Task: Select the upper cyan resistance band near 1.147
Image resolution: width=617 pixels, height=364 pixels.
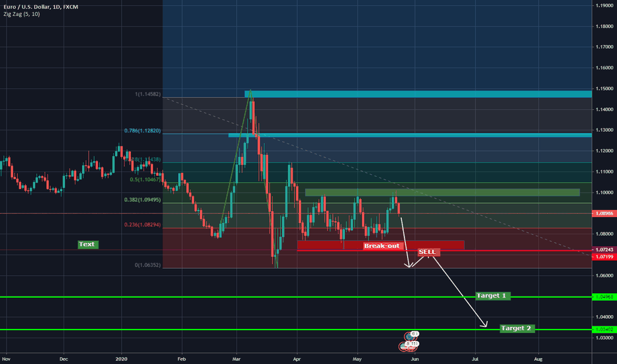Action: 418,94
